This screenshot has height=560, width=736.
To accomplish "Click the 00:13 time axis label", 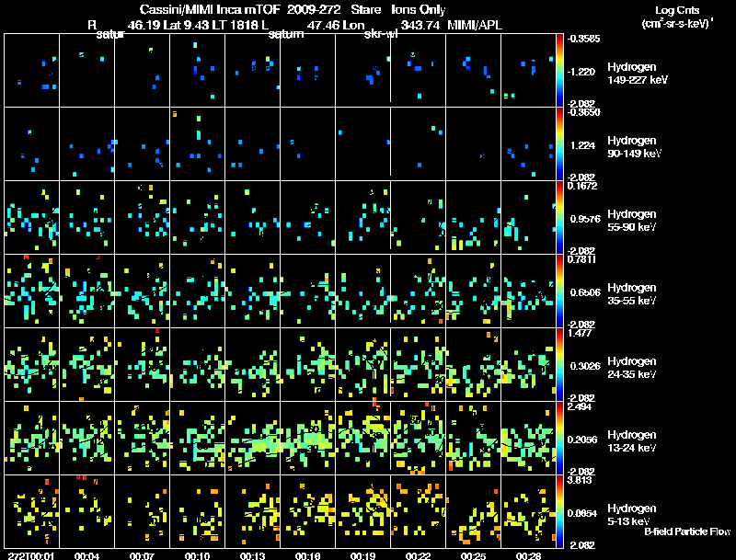I will point(252,555).
